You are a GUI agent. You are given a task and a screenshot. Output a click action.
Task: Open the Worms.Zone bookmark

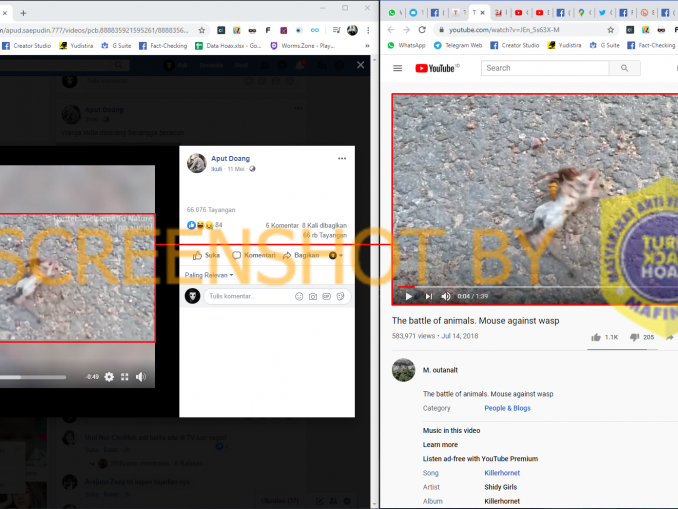(302, 45)
